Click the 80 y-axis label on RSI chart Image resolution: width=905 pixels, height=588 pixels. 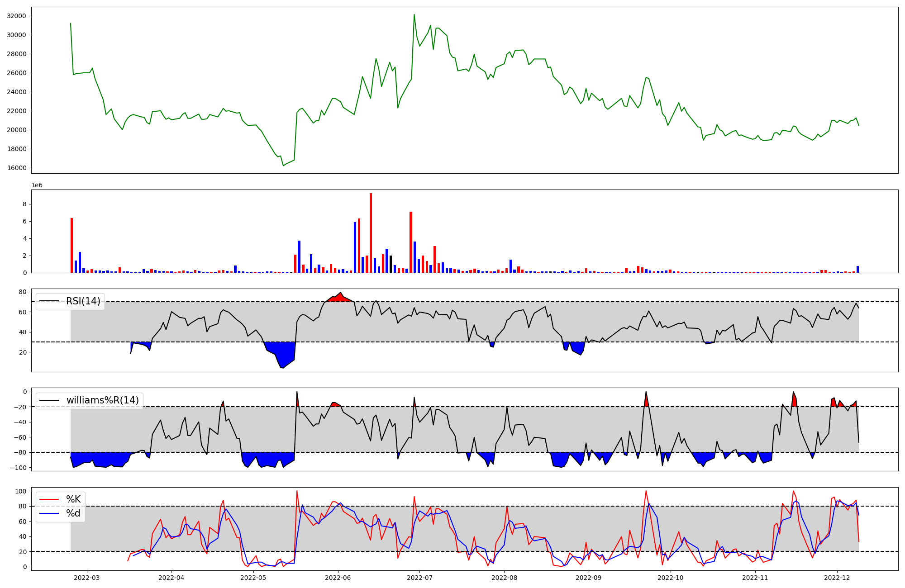click(23, 292)
